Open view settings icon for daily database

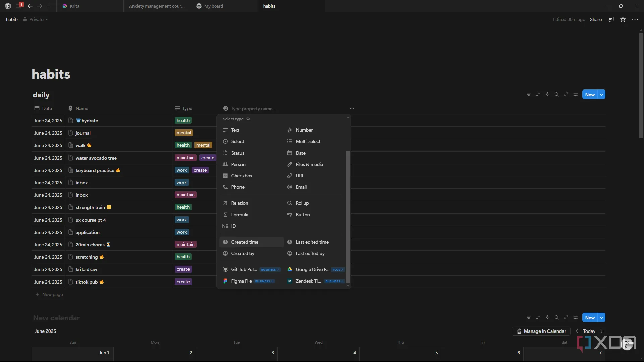575,95
